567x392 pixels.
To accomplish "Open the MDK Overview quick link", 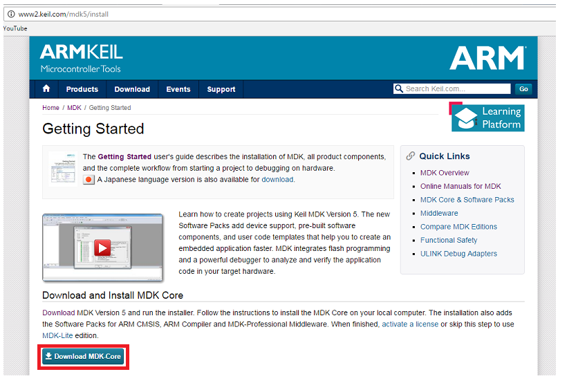I will 445,173.
